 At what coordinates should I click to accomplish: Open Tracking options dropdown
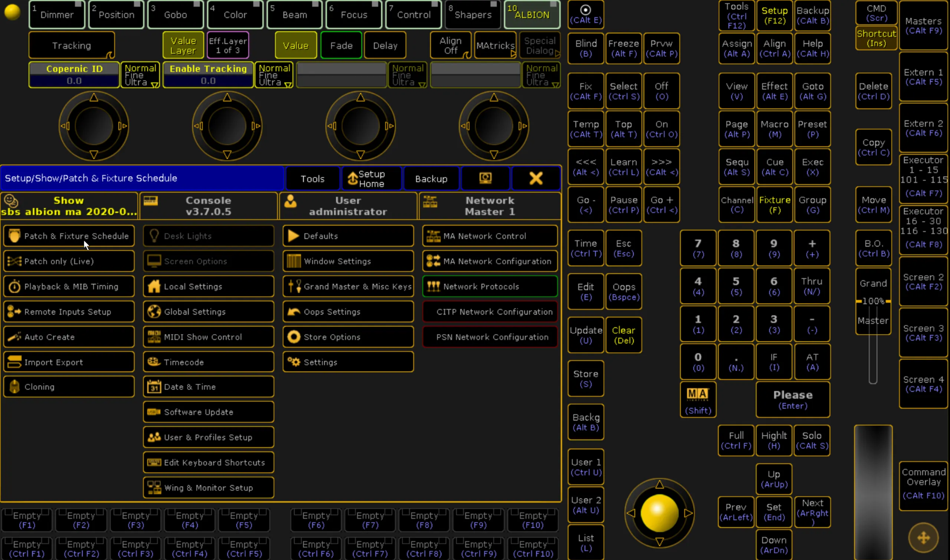72,45
